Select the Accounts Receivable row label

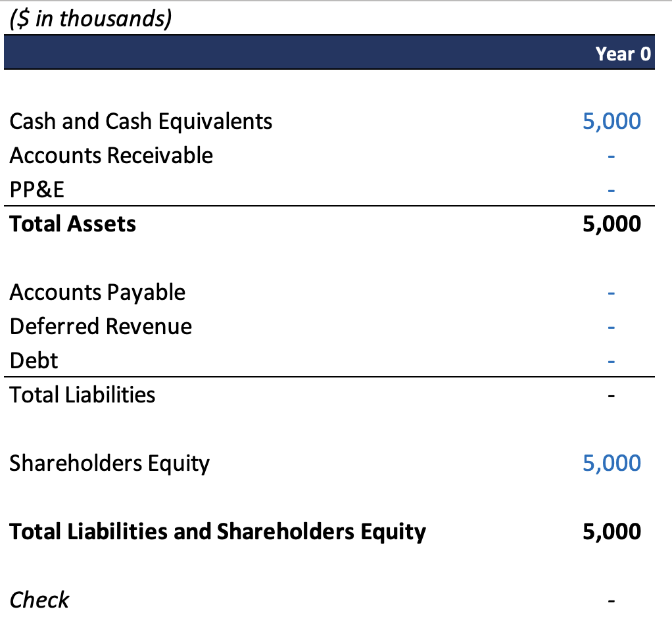coord(111,155)
